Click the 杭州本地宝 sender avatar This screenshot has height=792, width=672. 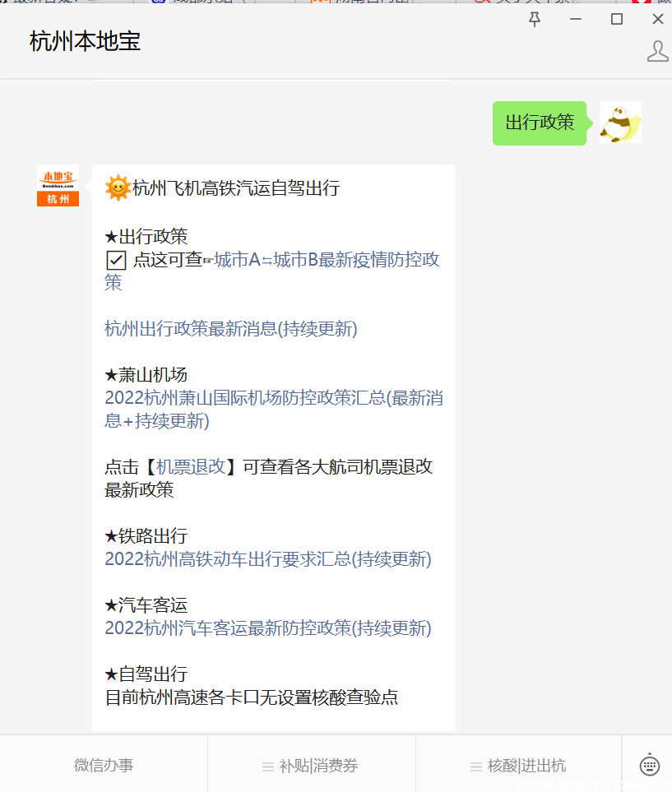(x=58, y=185)
